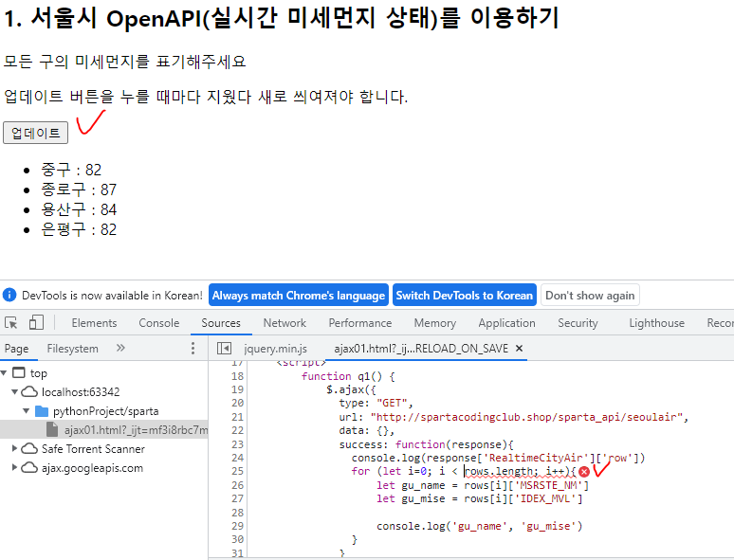
Task: Click Switch DevTools to Korean button
Action: click(465, 296)
